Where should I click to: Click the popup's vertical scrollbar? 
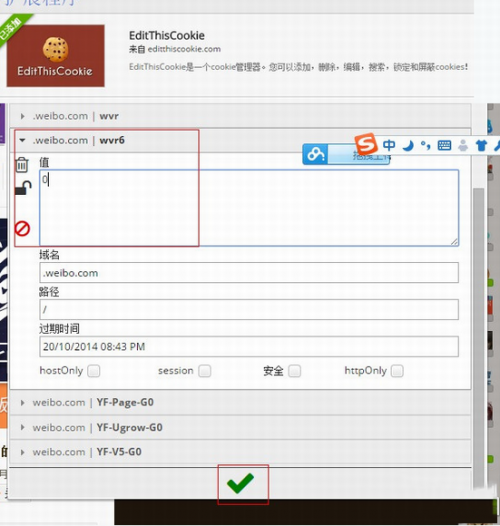pos(479,335)
